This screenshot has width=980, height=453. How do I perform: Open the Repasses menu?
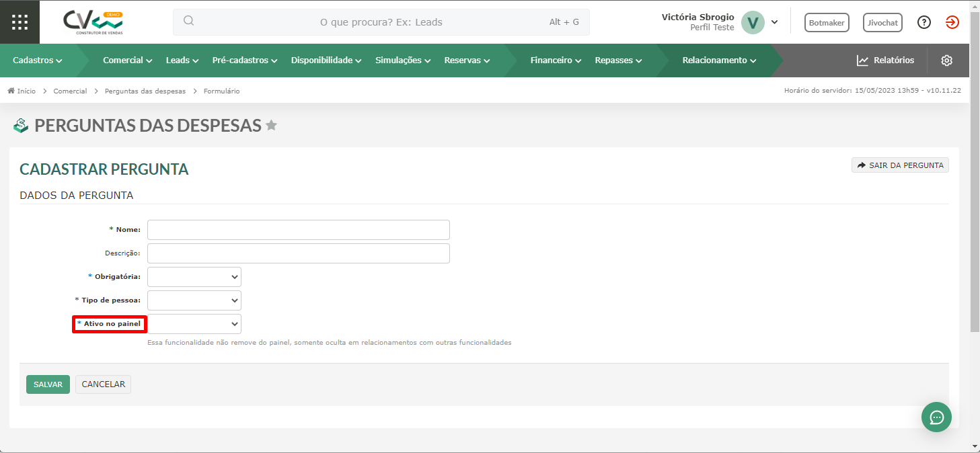pos(618,60)
